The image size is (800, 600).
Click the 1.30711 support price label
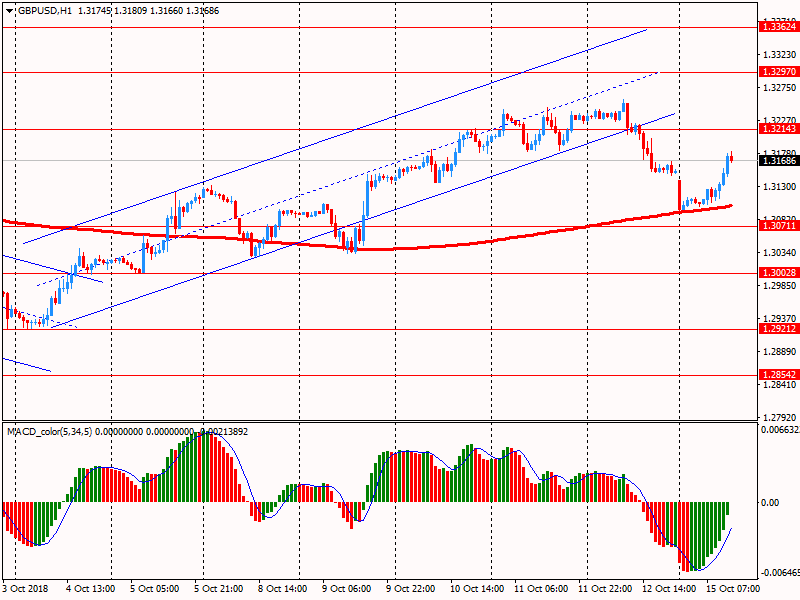click(778, 226)
